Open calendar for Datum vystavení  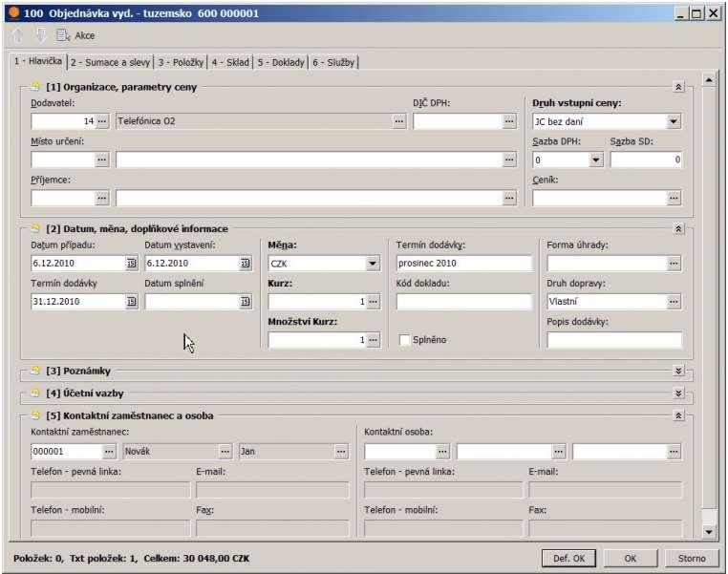click(246, 264)
